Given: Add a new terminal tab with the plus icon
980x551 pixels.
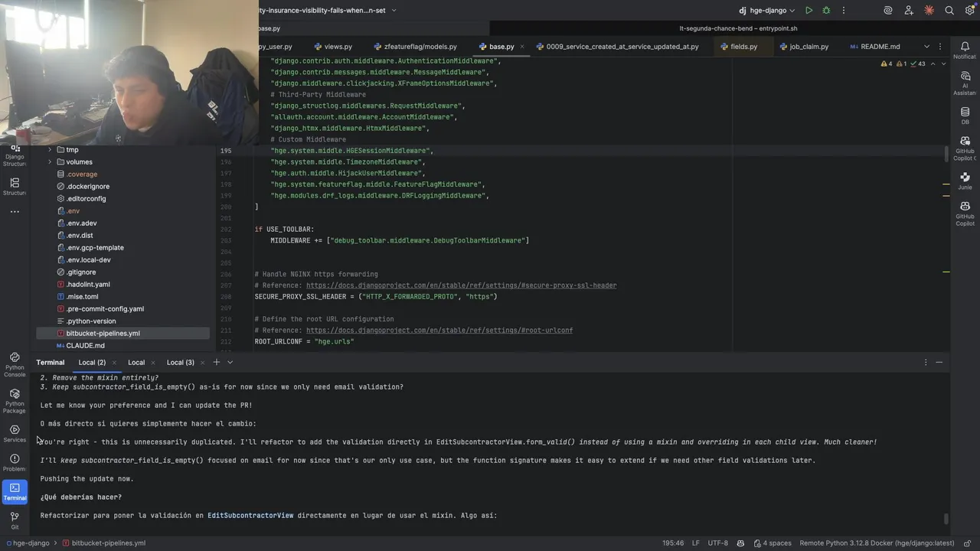Looking at the screenshot, I should (216, 362).
